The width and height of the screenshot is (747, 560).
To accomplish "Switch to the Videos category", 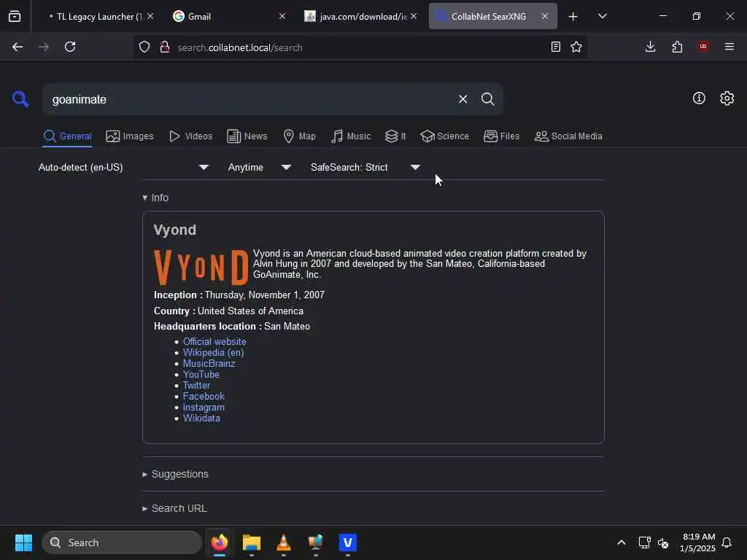I will [190, 136].
